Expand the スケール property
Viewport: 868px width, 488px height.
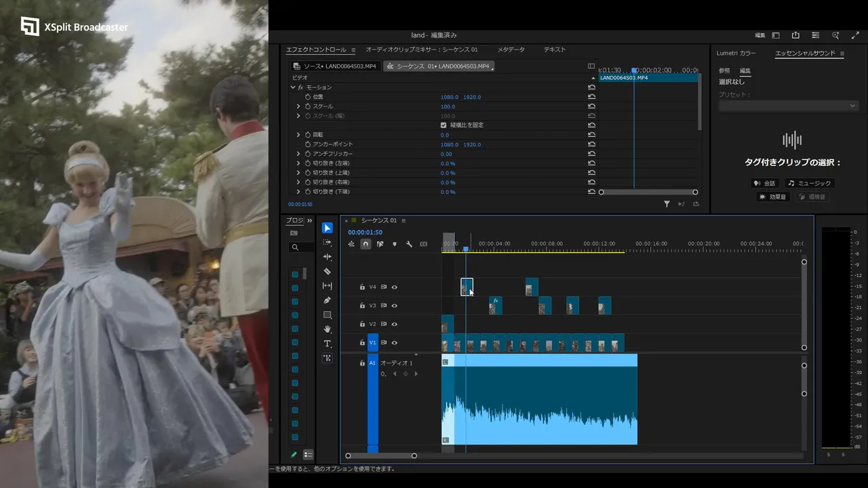click(298, 106)
